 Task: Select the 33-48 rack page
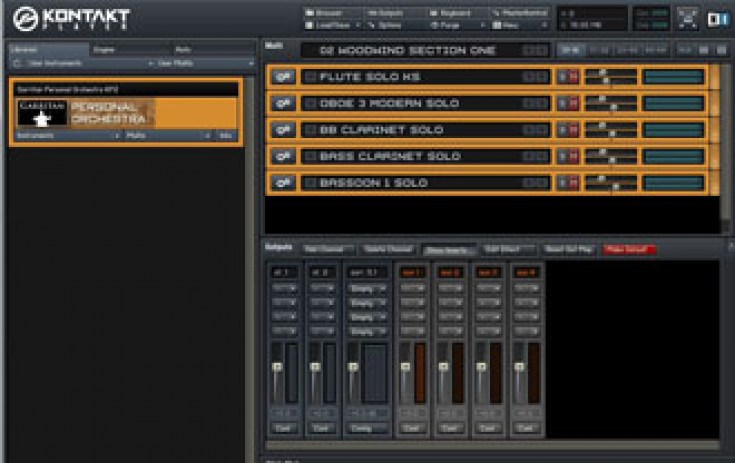(627, 50)
